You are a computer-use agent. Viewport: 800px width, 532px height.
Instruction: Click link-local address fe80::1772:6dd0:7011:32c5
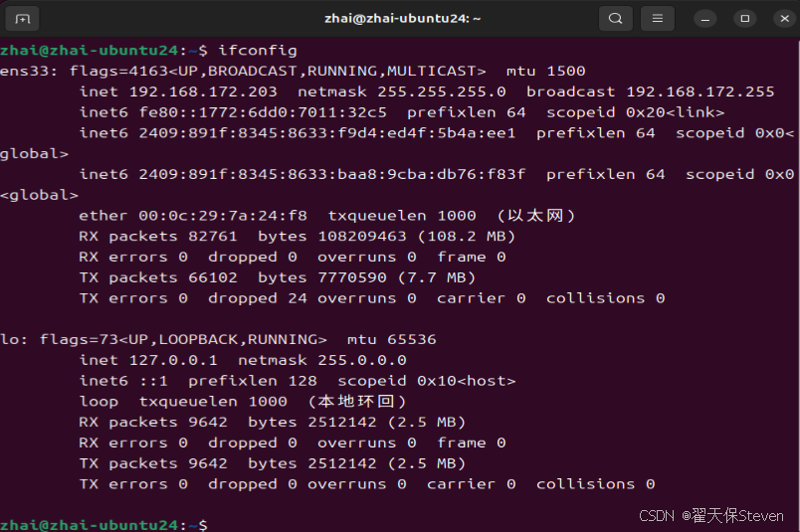pos(263,112)
